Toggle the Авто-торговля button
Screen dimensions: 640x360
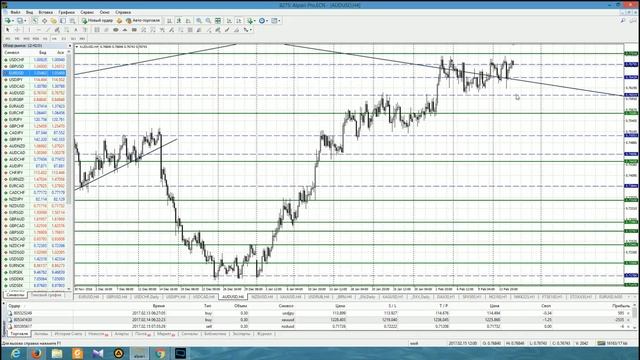[x=143, y=20]
